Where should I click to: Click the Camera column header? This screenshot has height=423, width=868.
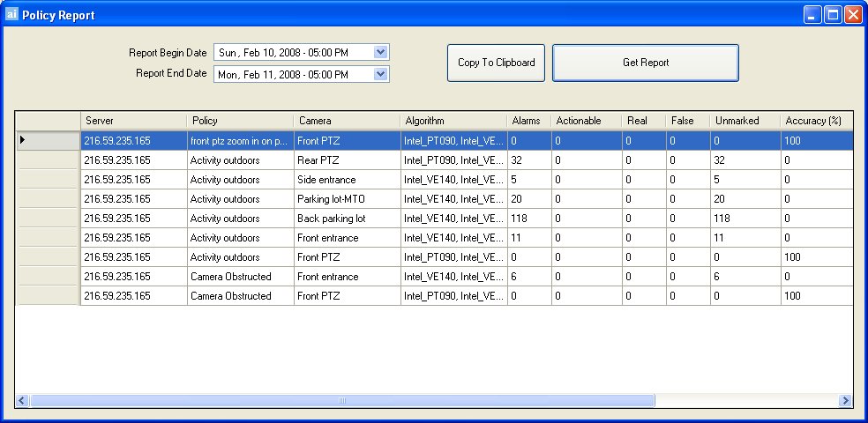[x=346, y=121]
